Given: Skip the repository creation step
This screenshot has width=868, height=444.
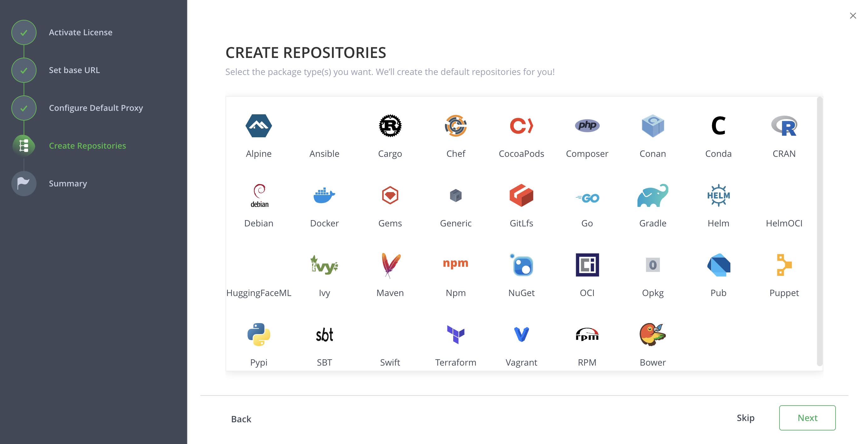Looking at the screenshot, I should (x=746, y=418).
